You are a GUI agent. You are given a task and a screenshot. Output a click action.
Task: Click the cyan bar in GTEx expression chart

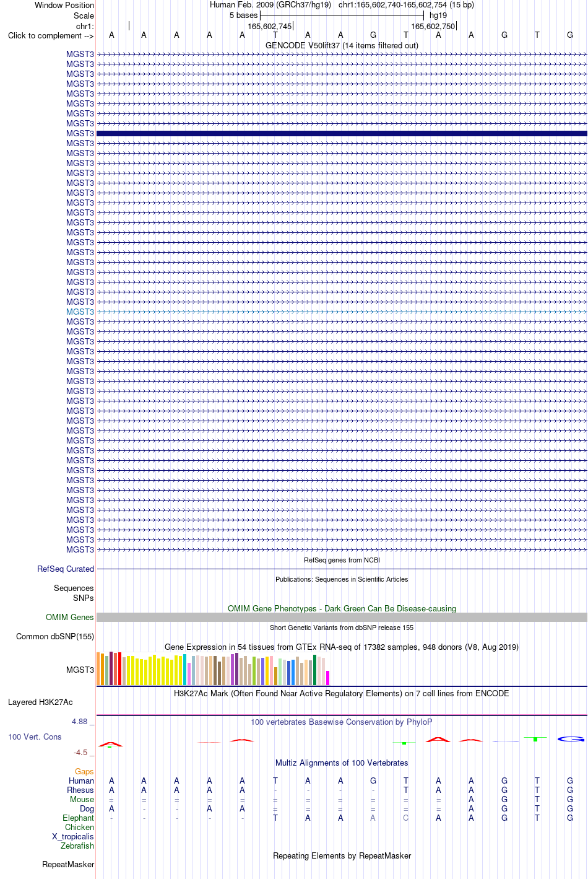184,670
